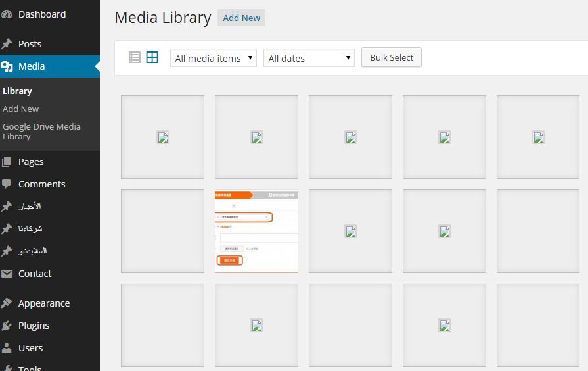The image size is (588, 371).
Task: Switch to grid view icon
Action: click(152, 57)
